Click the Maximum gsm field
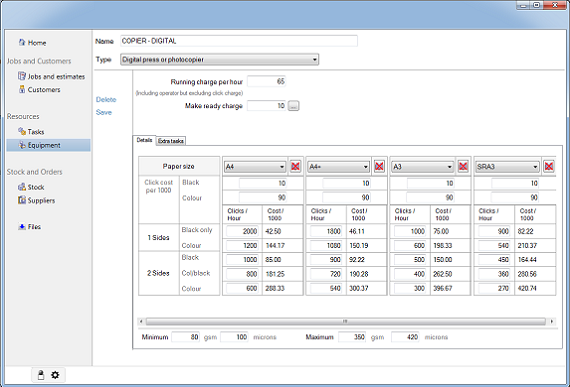 [x=352, y=337]
